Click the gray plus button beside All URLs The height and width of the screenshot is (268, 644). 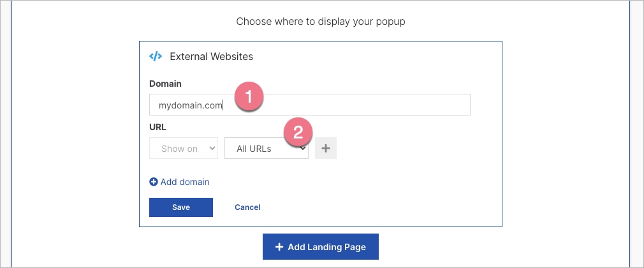(x=326, y=149)
